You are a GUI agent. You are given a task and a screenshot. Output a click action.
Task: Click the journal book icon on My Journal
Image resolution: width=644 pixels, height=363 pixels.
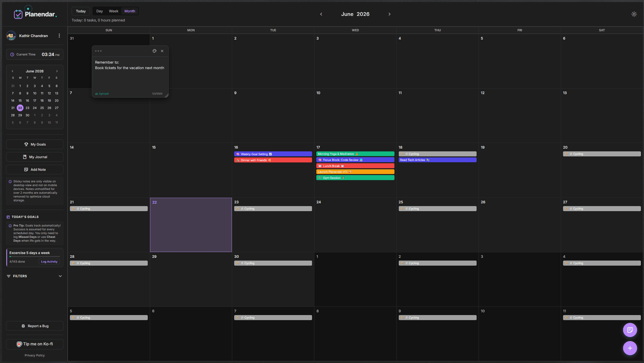click(x=25, y=157)
